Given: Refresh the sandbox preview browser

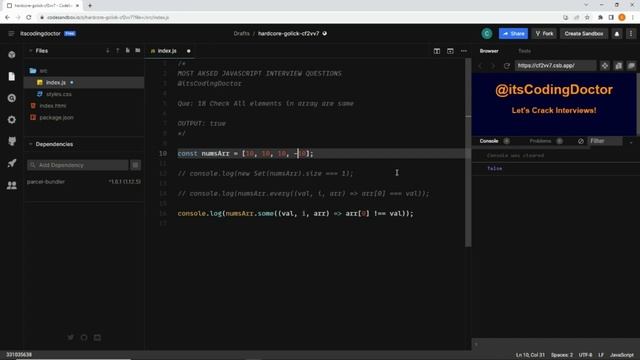Looking at the screenshot, I should 507,66.
